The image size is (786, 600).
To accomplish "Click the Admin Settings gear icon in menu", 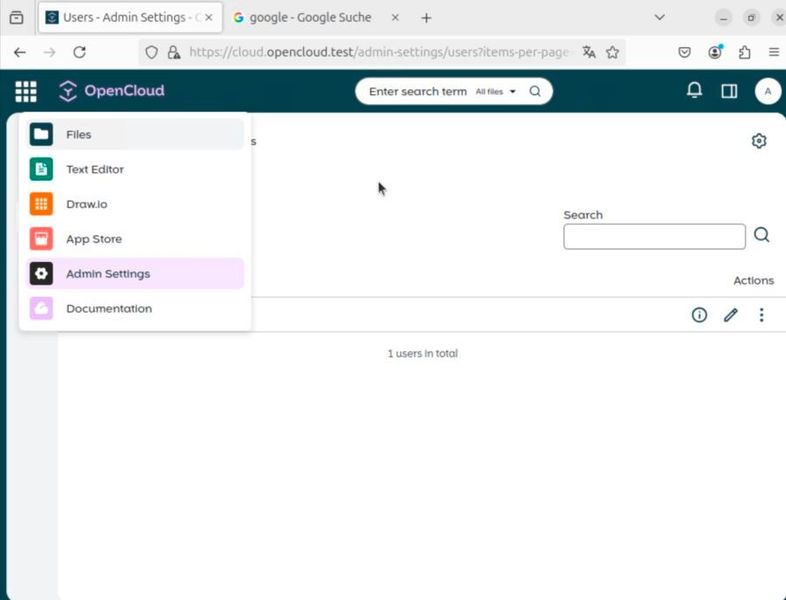I will [41, 274].
